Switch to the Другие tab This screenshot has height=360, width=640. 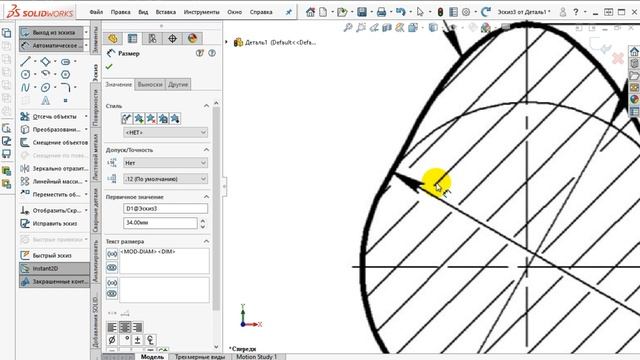pos(178,84)
